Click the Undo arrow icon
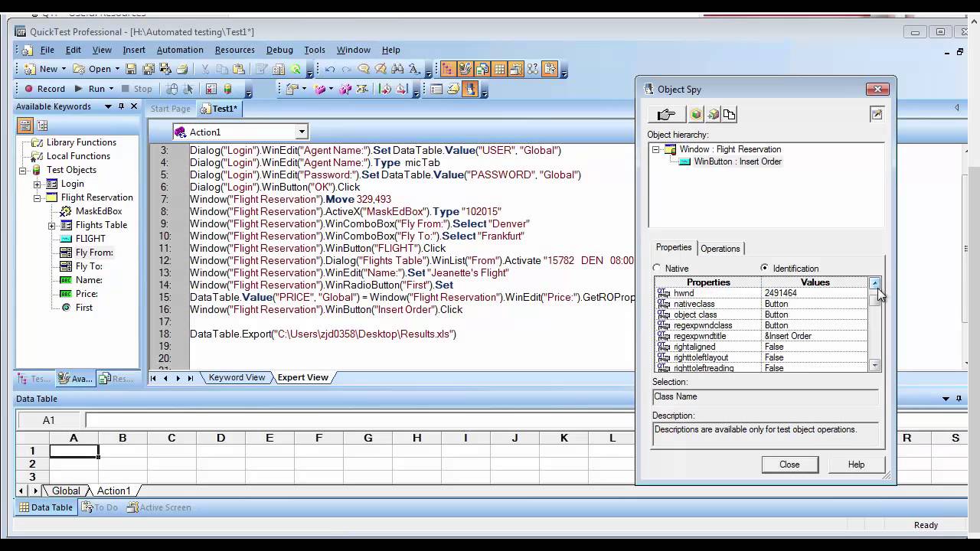 coord(330,69)
